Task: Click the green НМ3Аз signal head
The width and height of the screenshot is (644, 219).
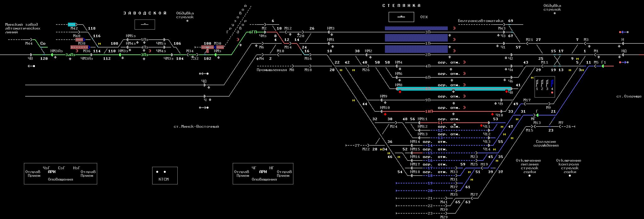Action: [x=52, y=55]
